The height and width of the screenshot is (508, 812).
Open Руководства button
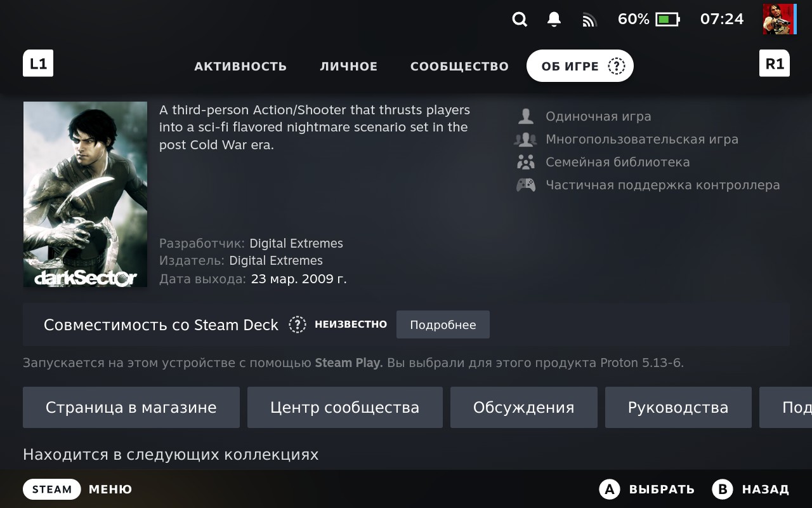coord(678,407)
